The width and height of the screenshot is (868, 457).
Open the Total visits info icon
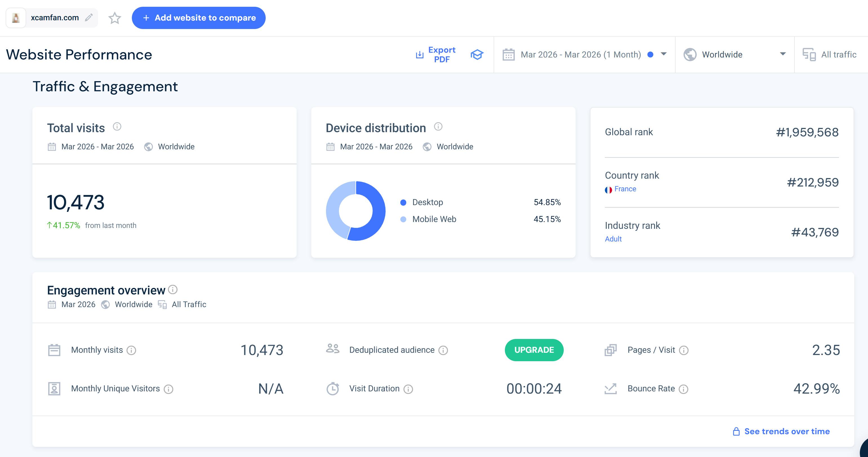117,127
